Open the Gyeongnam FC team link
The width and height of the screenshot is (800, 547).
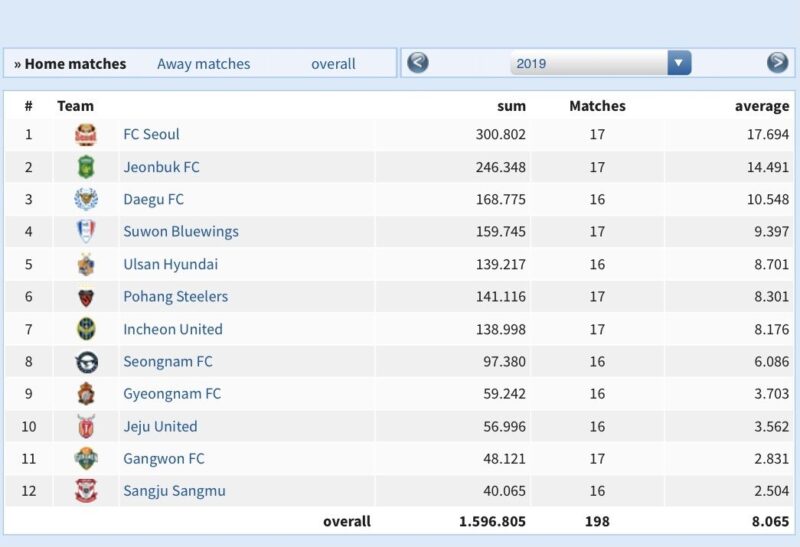[x=171, y=394]
